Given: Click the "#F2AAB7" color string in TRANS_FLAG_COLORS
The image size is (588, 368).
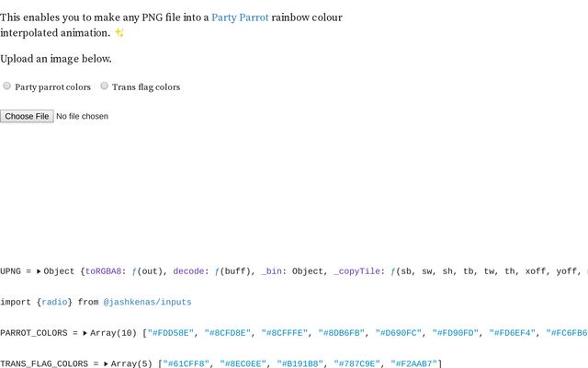Looking at the screenshot, I should pos(414,363).
